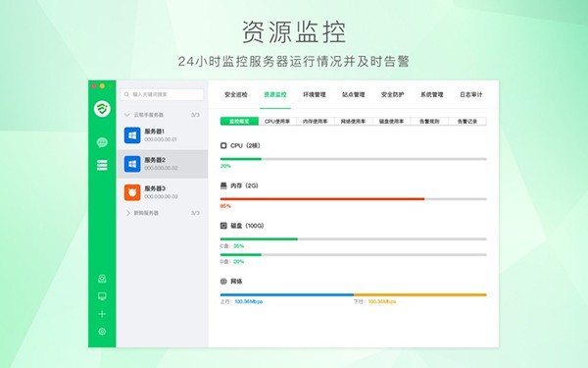The image size is (588, 368).
Task: Click the C盘 disk usage progress bar
Action: (x=353, y=238)
